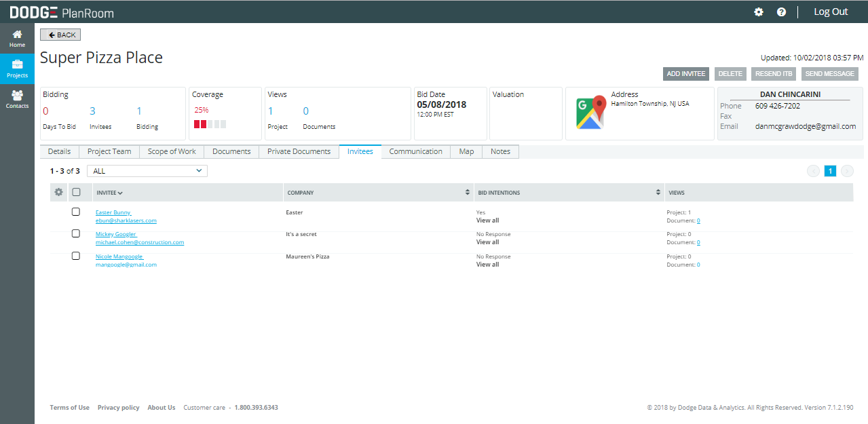
Task: Expand the ALL filter dropdown
Action: tap(147, 171)
